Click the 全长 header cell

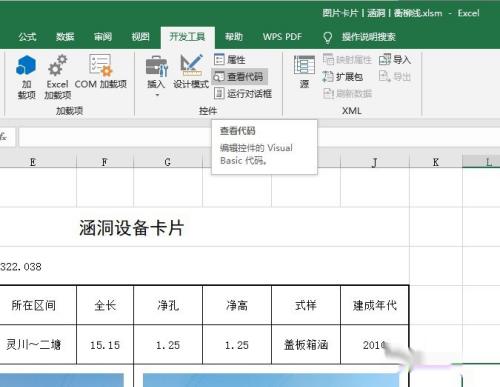click(x=105, y=305)
